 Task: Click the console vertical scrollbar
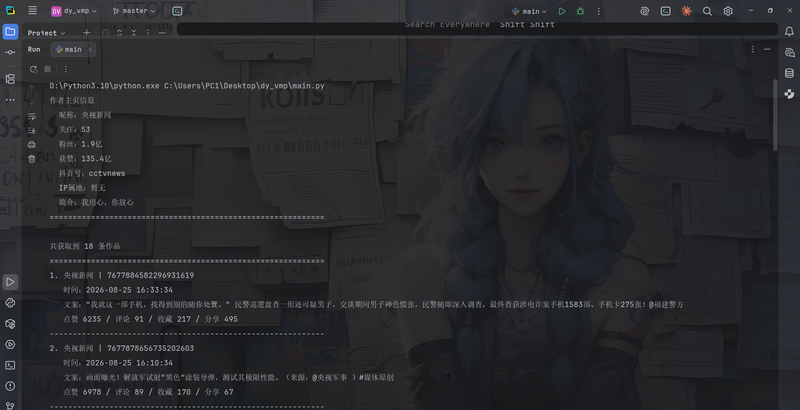pos(776,115)
